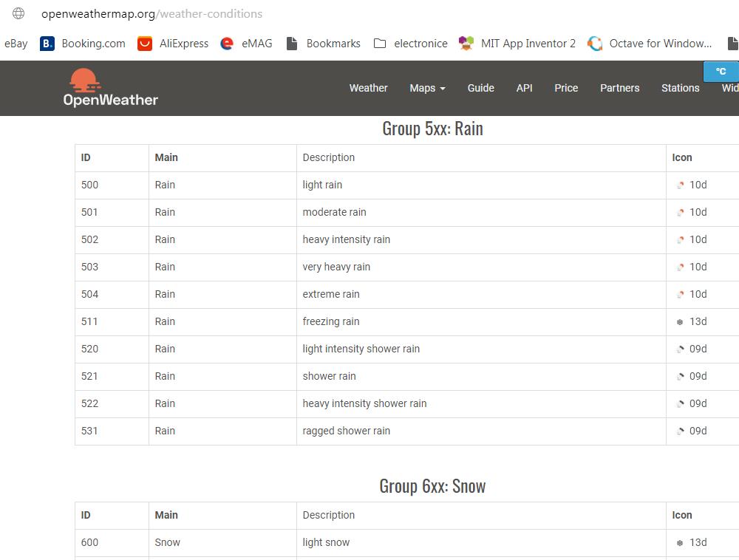Screen dimensions: 739x560
Task: Expand the Maps dropdown menu
Action: [427, 88]
